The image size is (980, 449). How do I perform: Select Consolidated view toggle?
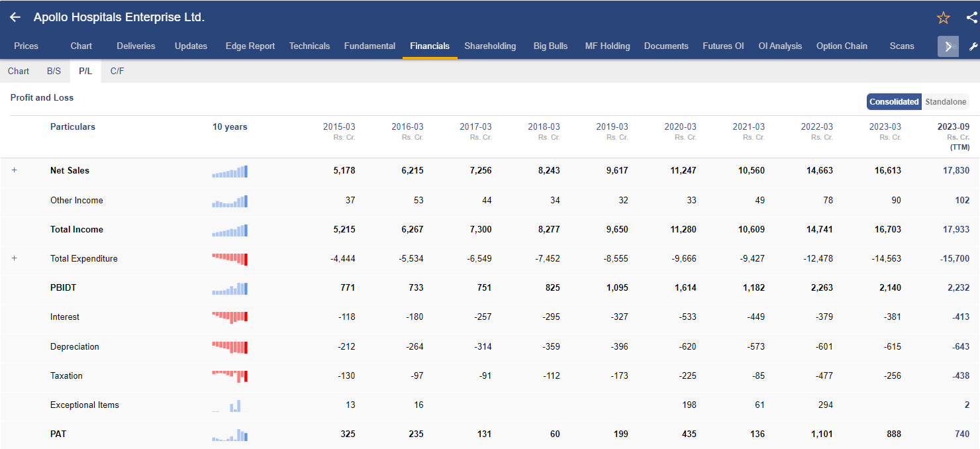894,102
